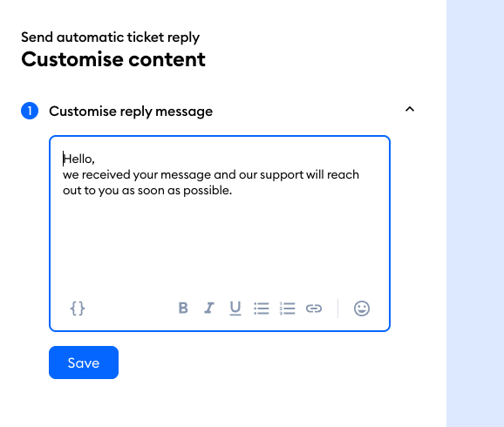Screen dimensions: 504x427
Task: Apply italic formatting to reply text
Action: pyautogui.click(x=209, y=308)
